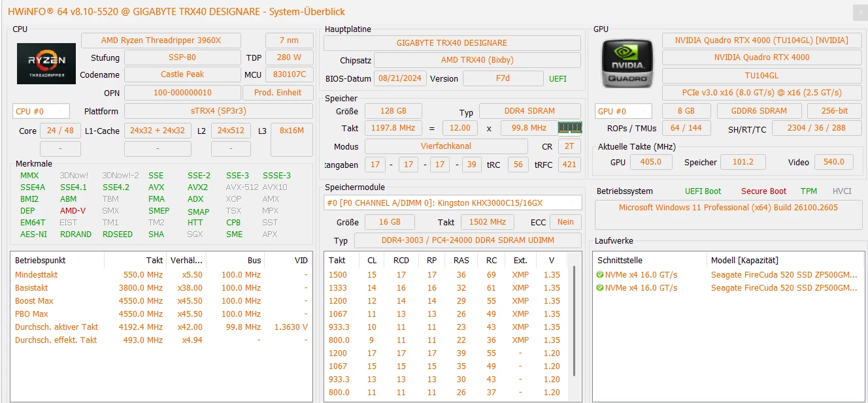Viewport: 868px width, 403px height.
Task: Click the GIGABYTE TRX40 DESIGNARE mainboard field
Action: tap(452, 43)
